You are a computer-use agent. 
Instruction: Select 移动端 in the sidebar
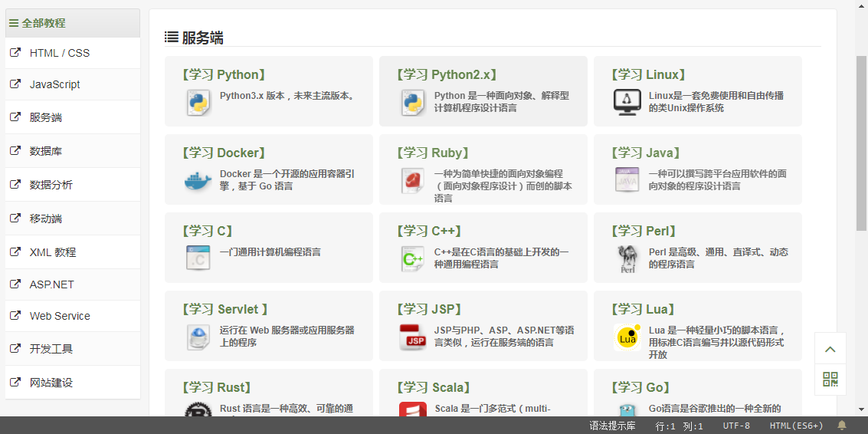point(73,219)
